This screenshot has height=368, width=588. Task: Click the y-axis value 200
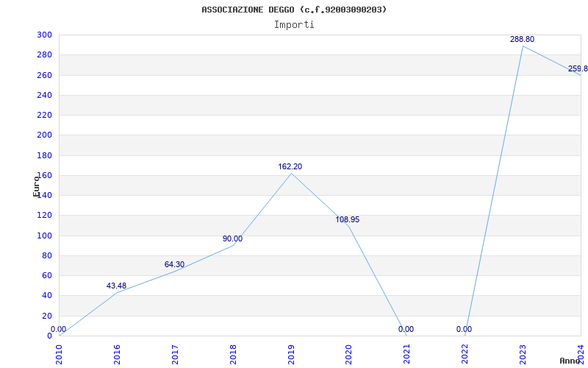coord(44,135)
